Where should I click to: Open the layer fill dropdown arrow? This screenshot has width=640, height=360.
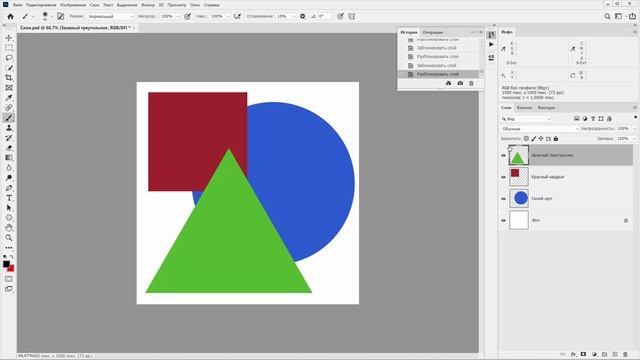click(x=634, y=139)
